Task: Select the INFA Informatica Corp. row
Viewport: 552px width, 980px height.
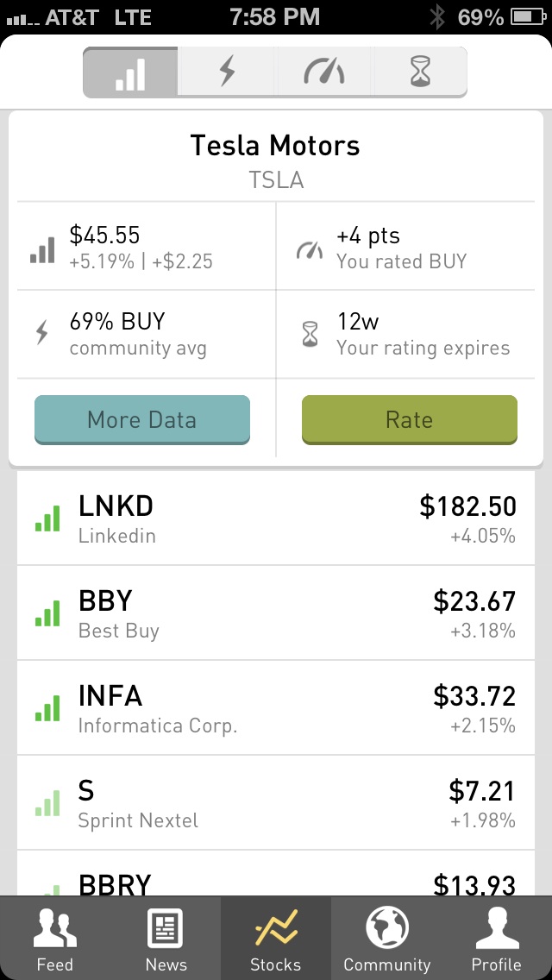Action: pos(276,707)
